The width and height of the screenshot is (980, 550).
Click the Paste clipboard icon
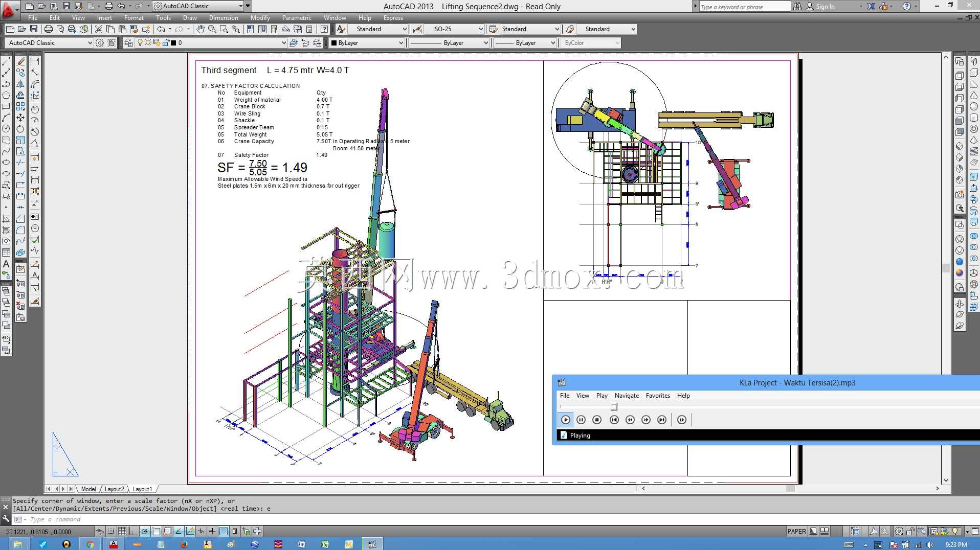[x=122, y=29]
